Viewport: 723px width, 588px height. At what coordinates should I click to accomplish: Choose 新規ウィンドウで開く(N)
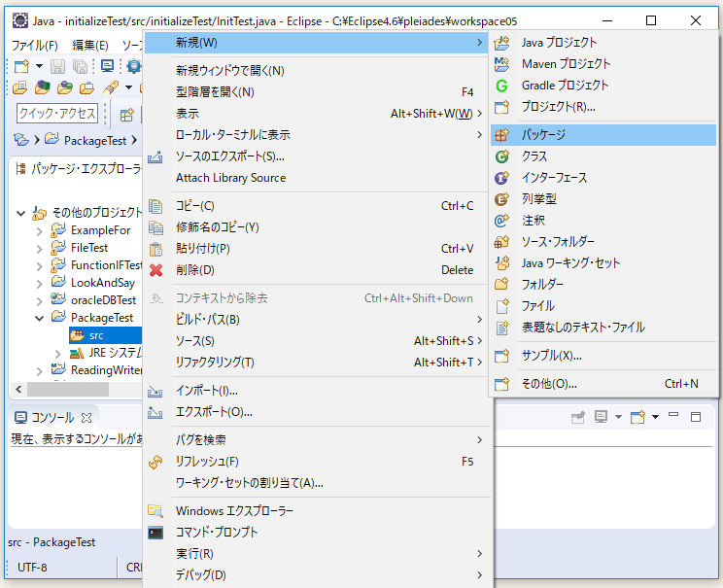click(x=317, y=71)
